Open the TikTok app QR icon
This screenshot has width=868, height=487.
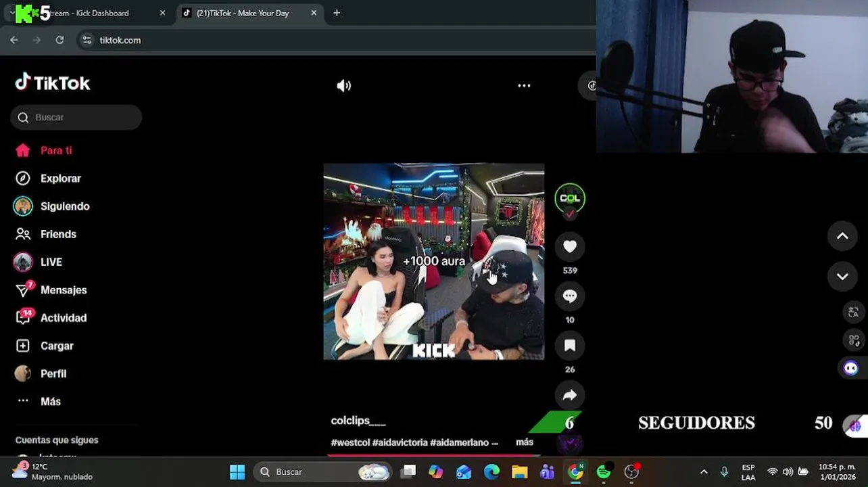tap(852, 340)
